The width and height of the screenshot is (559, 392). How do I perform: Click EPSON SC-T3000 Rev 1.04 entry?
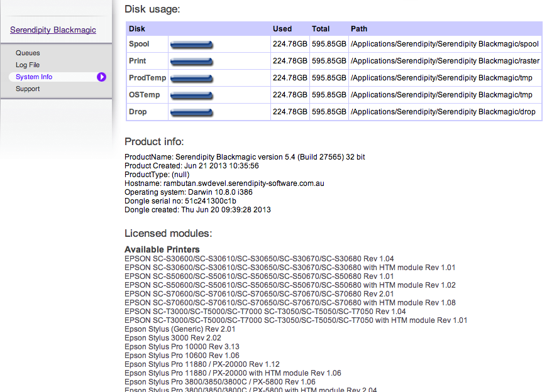click(265, 312)
